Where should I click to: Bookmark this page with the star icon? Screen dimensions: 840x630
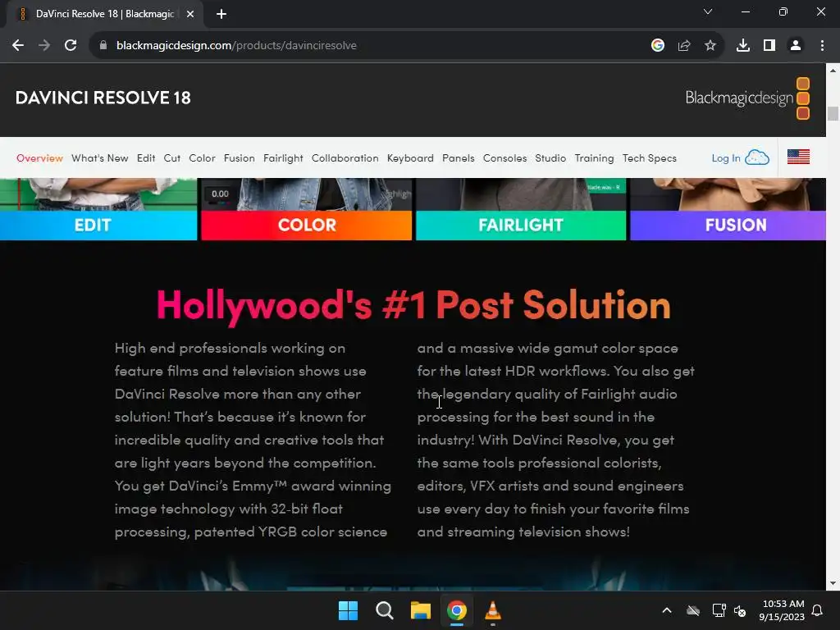pyautogui.click(x=710, y=46)
